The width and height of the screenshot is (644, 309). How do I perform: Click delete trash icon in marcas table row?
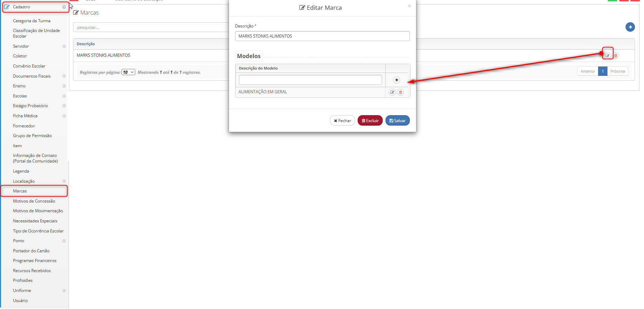click(x=616, y=56)
